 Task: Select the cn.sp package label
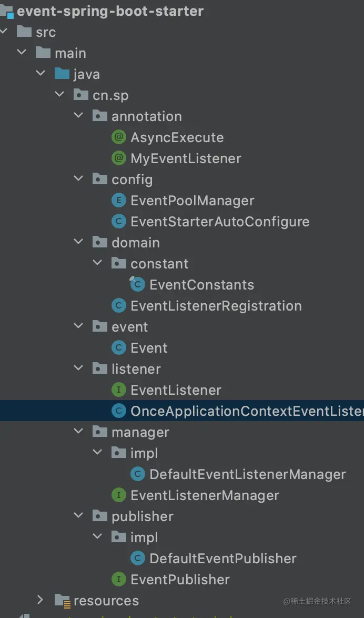pyautogui.click(x=110, y=96)
